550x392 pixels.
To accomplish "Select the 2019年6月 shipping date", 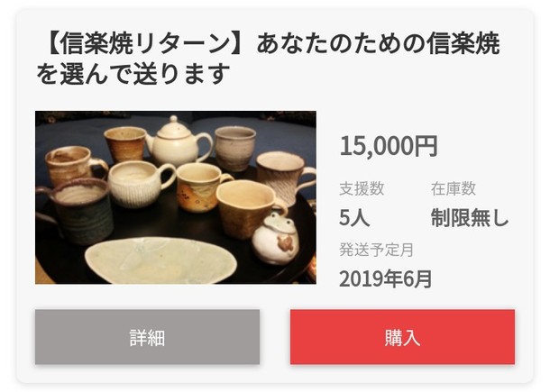I will 386,278.
